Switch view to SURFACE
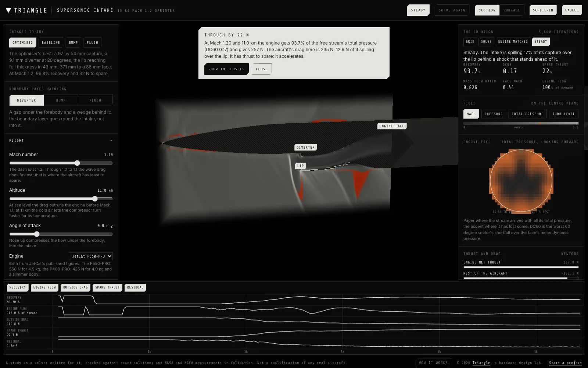Screen dimensions: 588x368 (x=512, y=10)
